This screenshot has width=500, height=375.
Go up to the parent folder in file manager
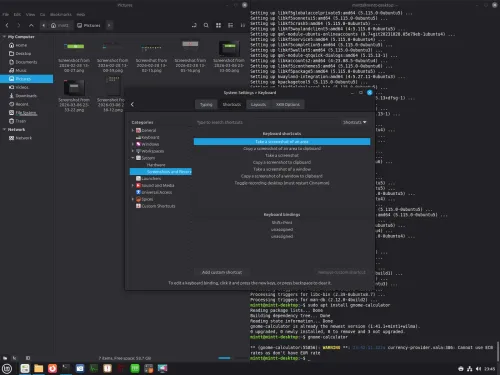tap(31, 25)
